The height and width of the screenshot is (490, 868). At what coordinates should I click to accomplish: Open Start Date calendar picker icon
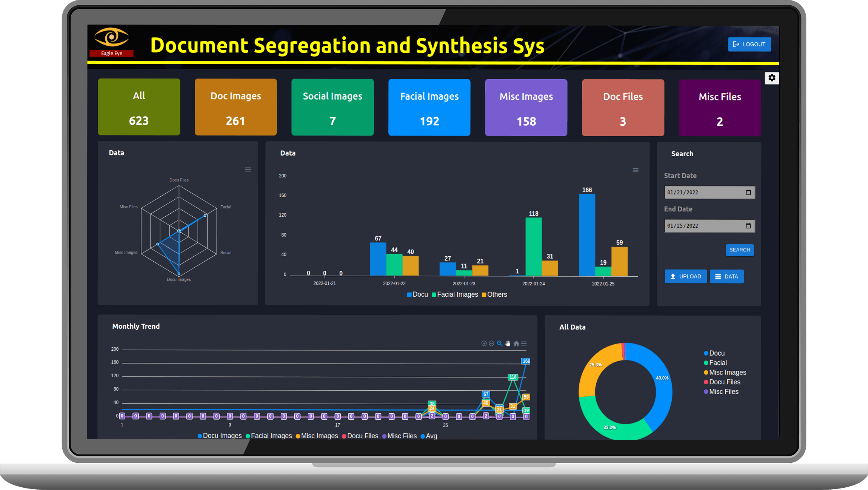pyautogui.click(x=748, y=193)
